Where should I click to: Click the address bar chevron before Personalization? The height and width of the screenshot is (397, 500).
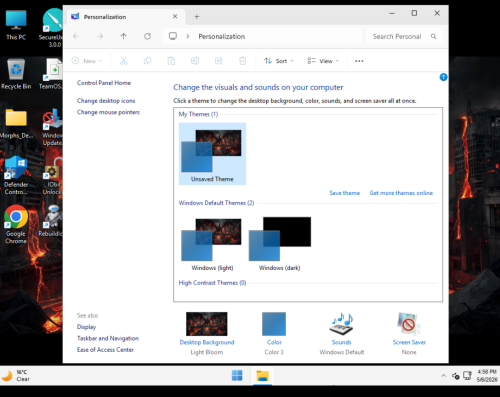188,36
